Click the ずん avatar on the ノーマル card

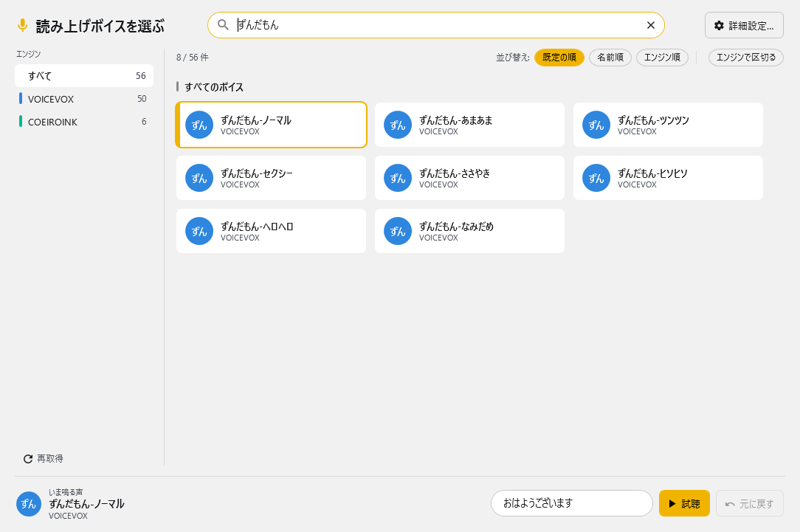[199, 125]
